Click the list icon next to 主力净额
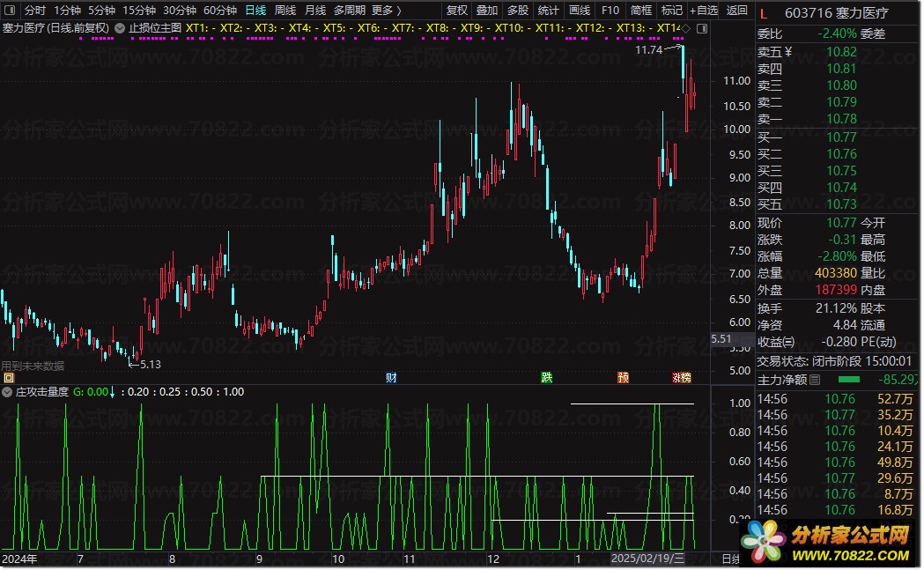Screen dimensions: 924x570 815,380
